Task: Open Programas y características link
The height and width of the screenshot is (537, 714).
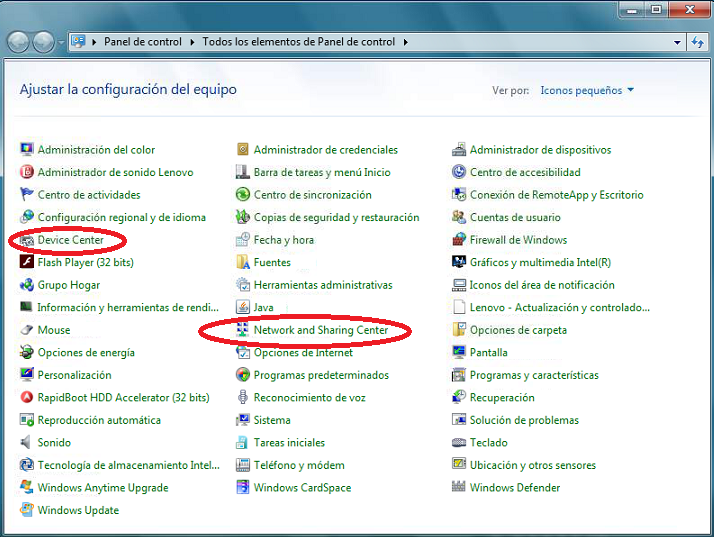Action: 534,375
